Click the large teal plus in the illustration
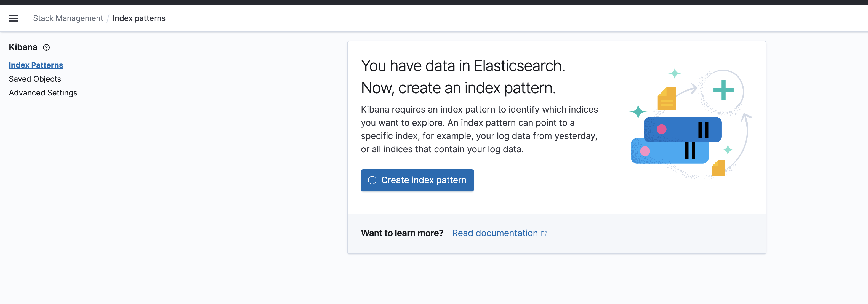Viewport: 868px width, 304px height. point(723,90)
